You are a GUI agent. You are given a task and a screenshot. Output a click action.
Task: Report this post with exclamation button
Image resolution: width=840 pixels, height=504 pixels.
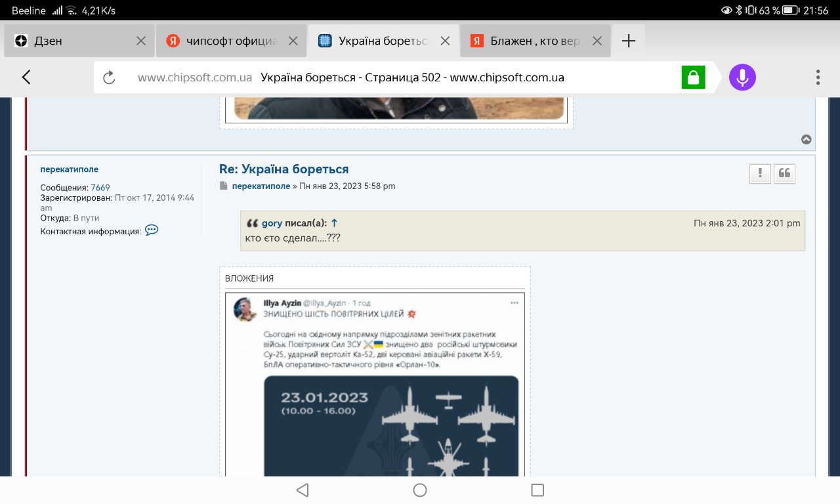pyautogui.click(x=760, y=173)
